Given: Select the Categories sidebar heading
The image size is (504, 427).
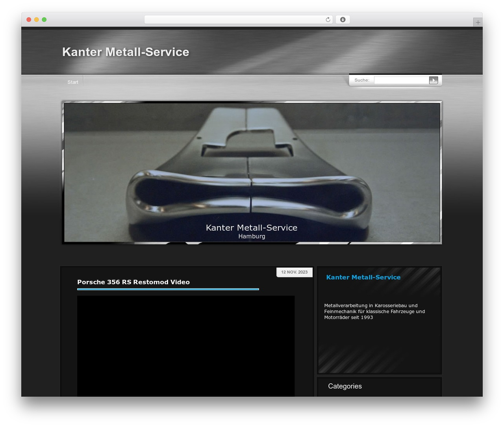Looking at the screenshot, I should (345, 386).
